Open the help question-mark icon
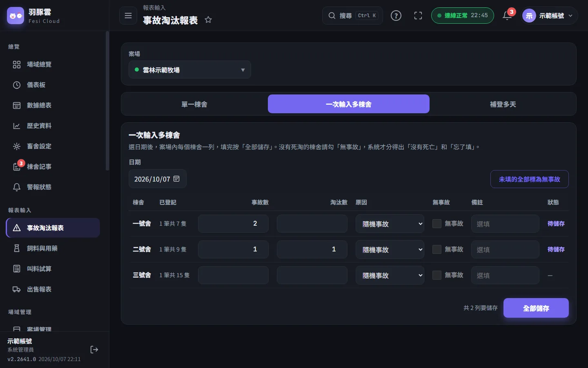This screenshot has width=588, height=368. pyautogui.click(x=396, y=16)
